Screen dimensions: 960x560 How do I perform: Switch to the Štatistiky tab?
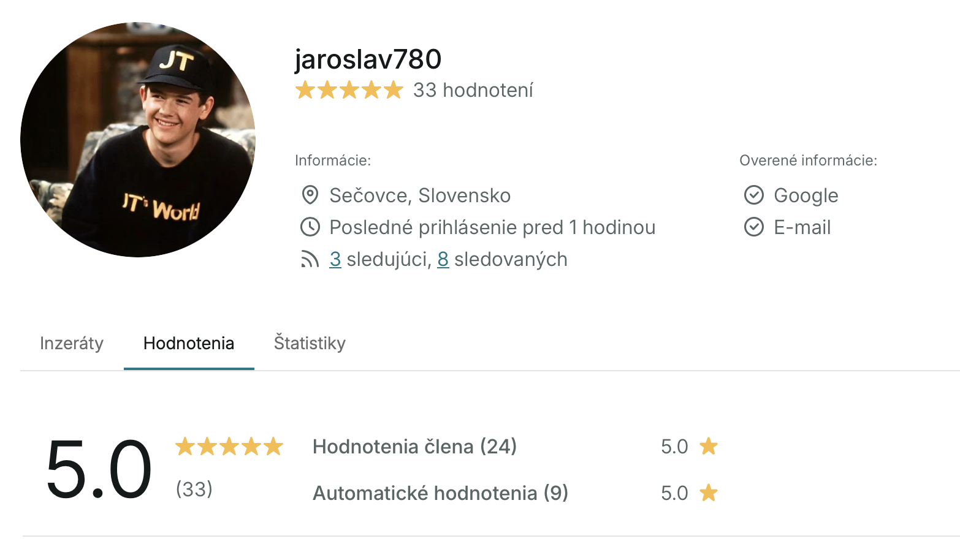coord(310,343)
